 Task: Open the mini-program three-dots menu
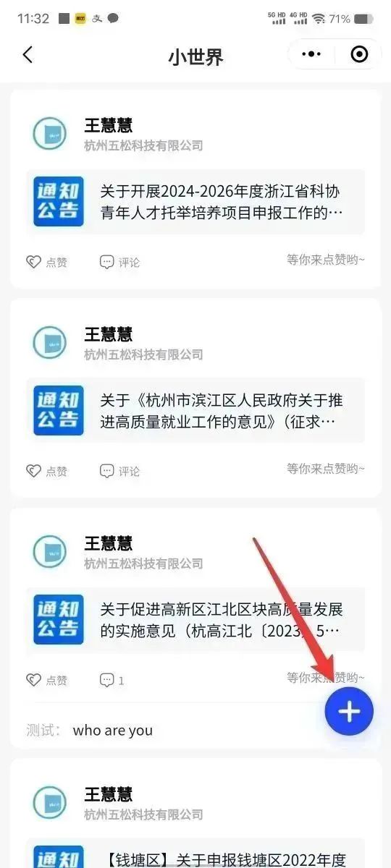pyautogui.click(x=311, y=54)
